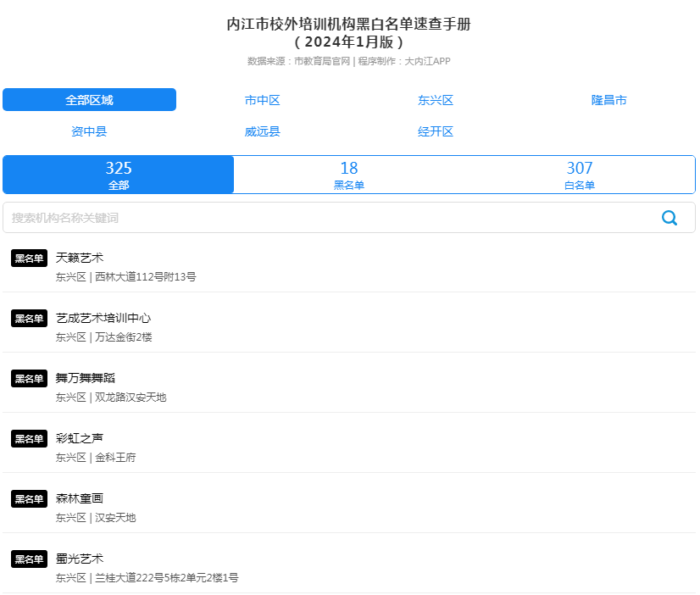700x595 pixels.
Task: Filter by 市中区 region
Action: pos(263,100)
